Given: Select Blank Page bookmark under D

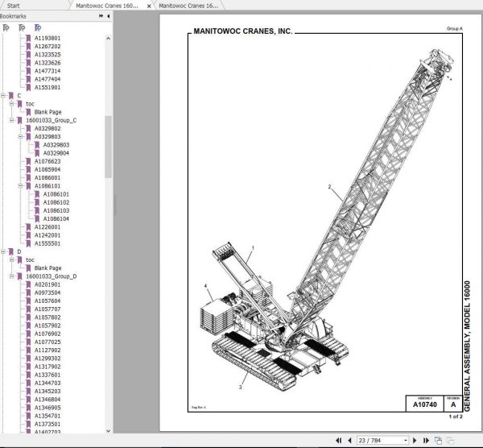Looking at the screenshot, I should coord(47,268).
